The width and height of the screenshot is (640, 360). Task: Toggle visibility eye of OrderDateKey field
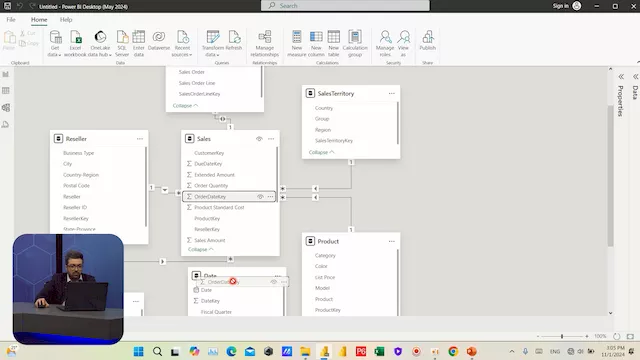point(260,197)
